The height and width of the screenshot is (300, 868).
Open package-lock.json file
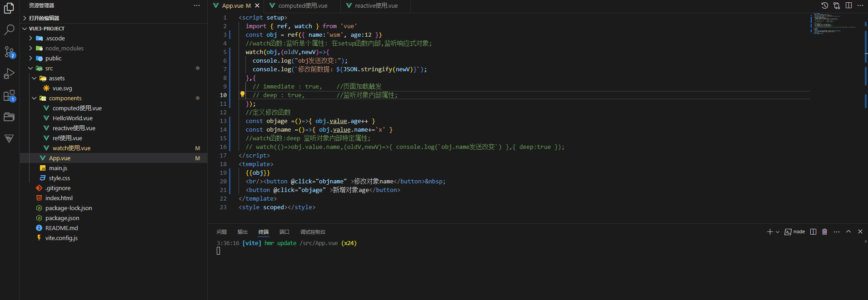(x=114, y=208)
